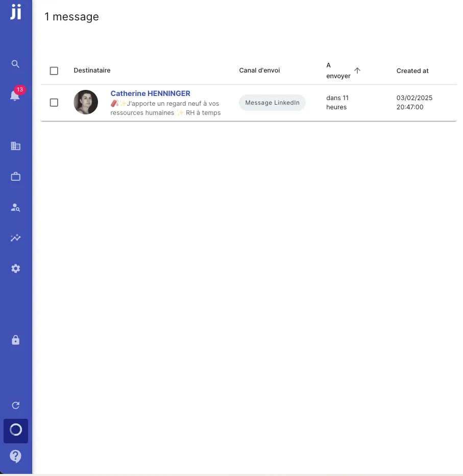This screenshot has width=463, height=476.
Task: Click Catherine's profile picture thumbnail
Action: (86, 102)
